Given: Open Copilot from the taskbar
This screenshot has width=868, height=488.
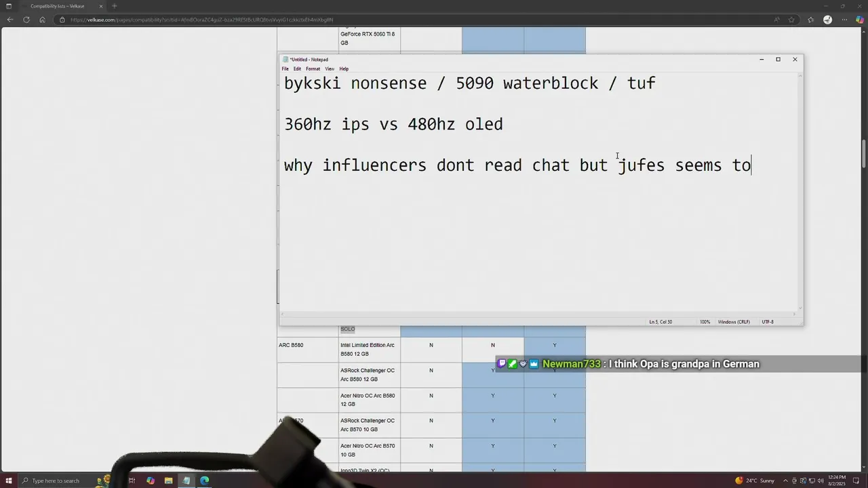Looking at the screenshot, I should click(150, 481).
